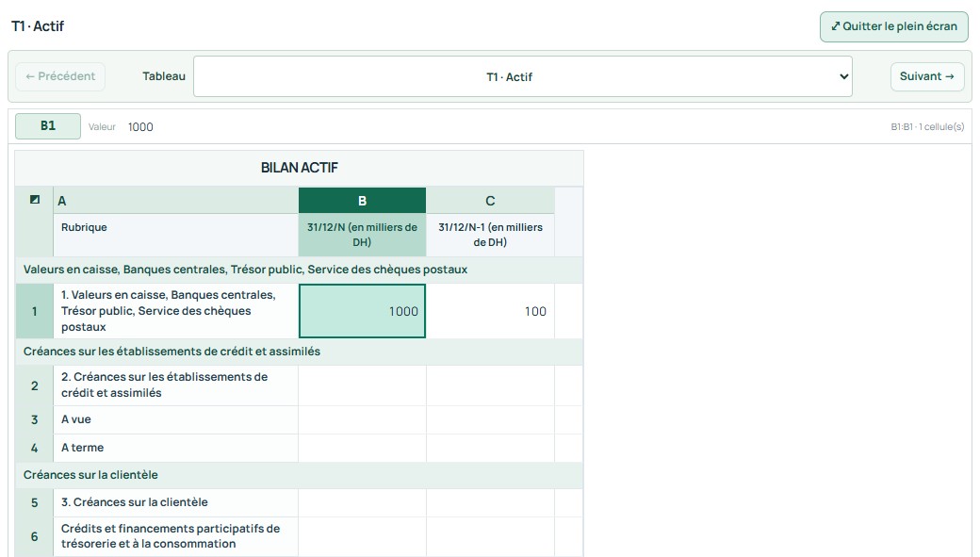Select column B header
Screen dimensions: 980x557
[x=362, y=201]
